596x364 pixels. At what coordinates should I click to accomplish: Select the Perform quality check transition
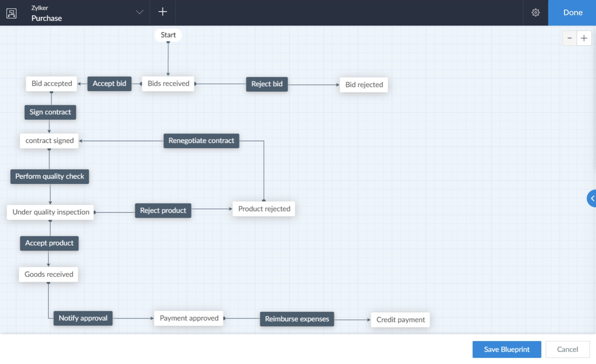point(50,176)
